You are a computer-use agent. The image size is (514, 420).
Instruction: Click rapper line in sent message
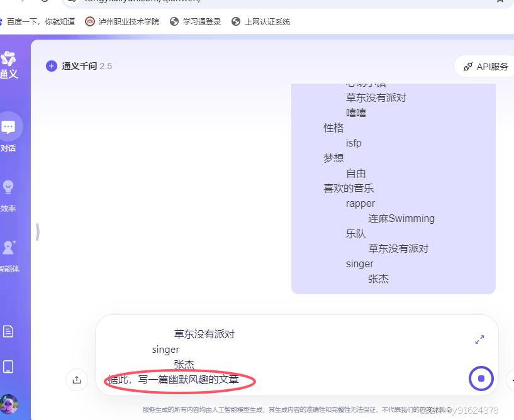point(360,204)
